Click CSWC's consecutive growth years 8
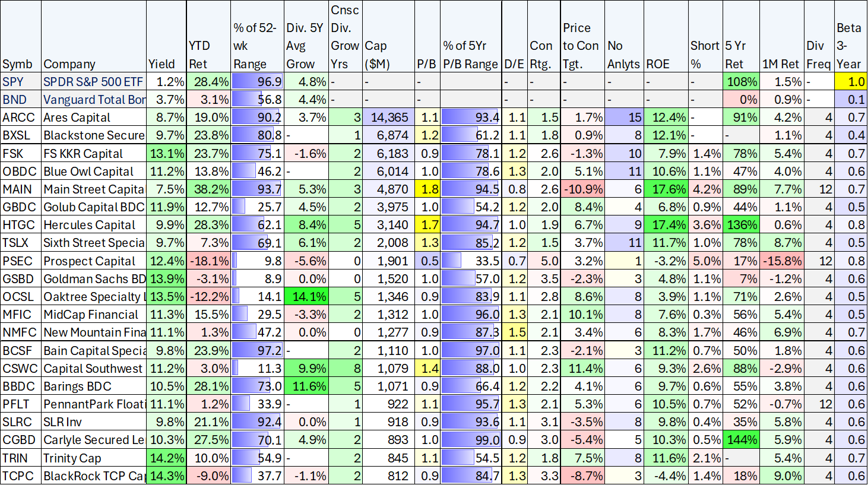Screen dimensions: 868x485 [346, 368]
